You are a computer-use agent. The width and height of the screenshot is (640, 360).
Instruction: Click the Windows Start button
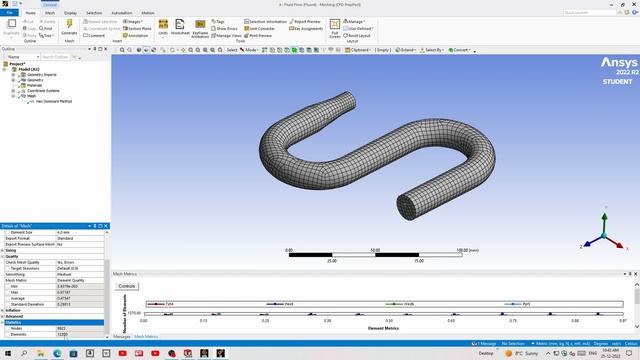click(x=7, y=353)
